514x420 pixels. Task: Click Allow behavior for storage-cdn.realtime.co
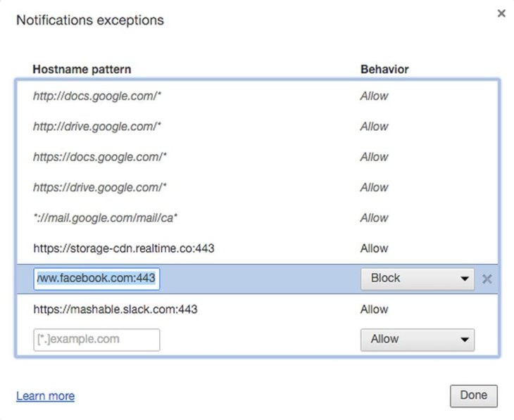374,248
